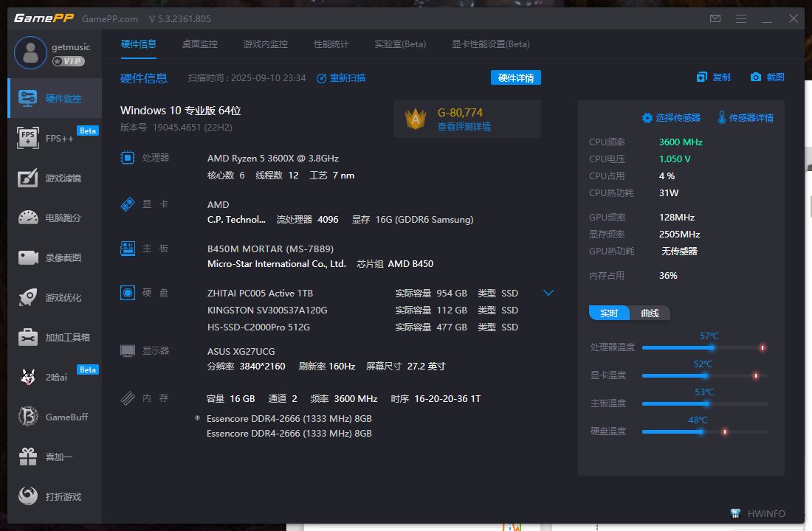812x531 pixels.
Task: Click the 硬件详情 button
Action: (x=517, y=77)
